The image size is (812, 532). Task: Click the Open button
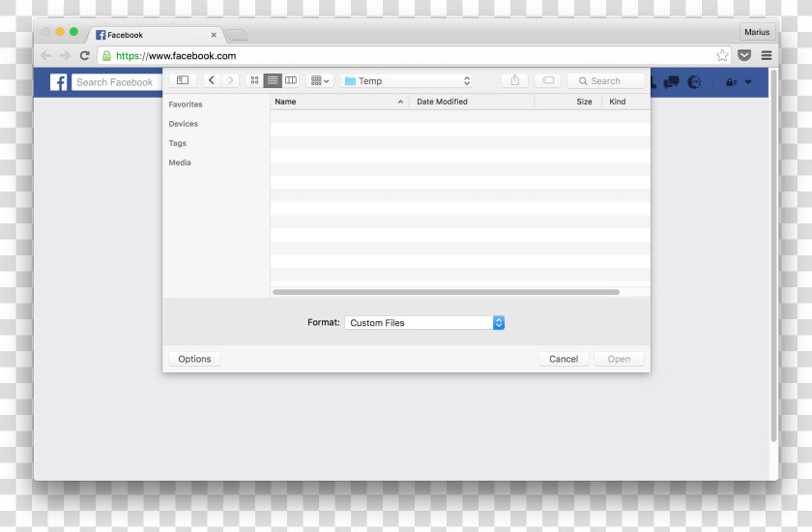(x=619, y=359)
